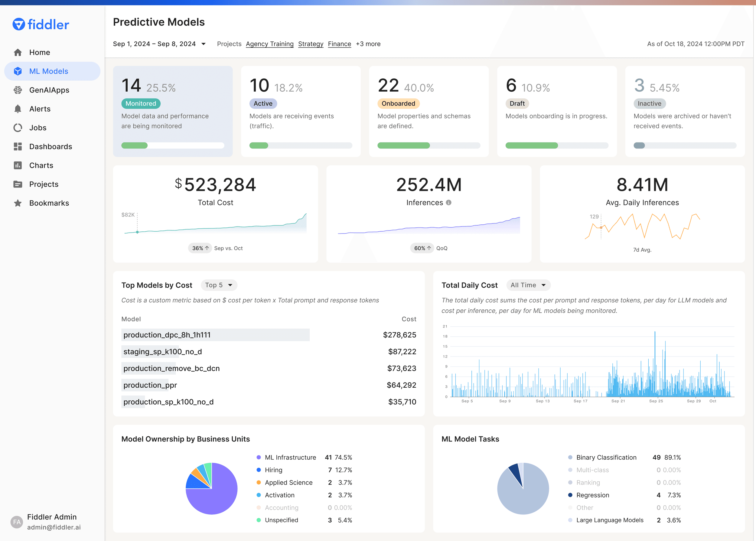
Task: Select the production_dpc_8h_1h111 row
Action: pyautogui.click(x=269, y=335)
